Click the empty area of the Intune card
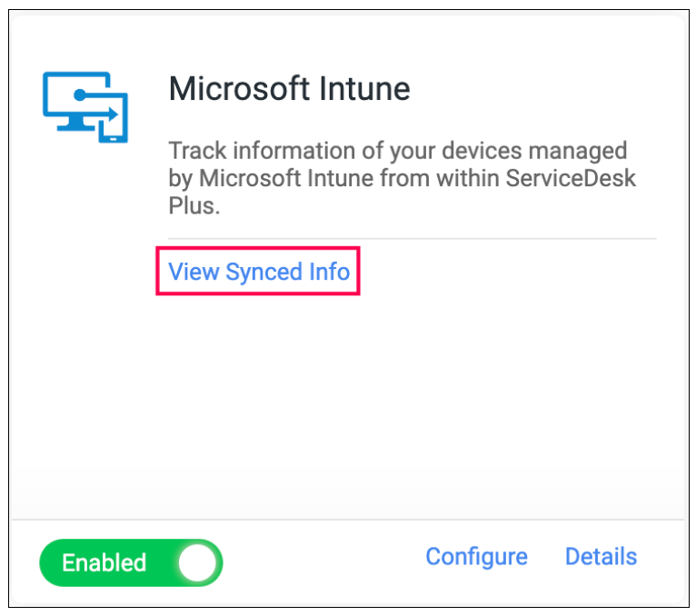Screen dimensions: 696x616 346,400
